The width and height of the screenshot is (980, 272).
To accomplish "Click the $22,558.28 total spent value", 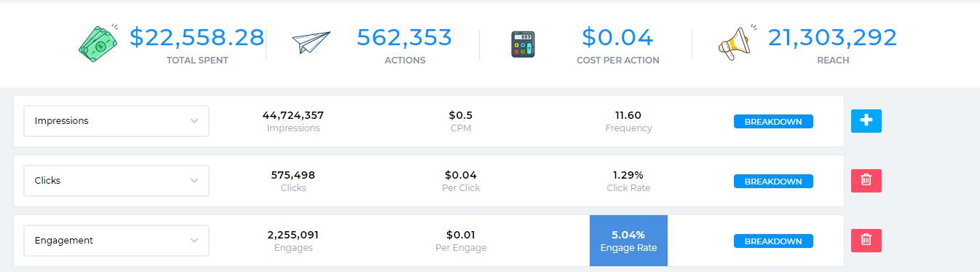I will click(197, 37).
